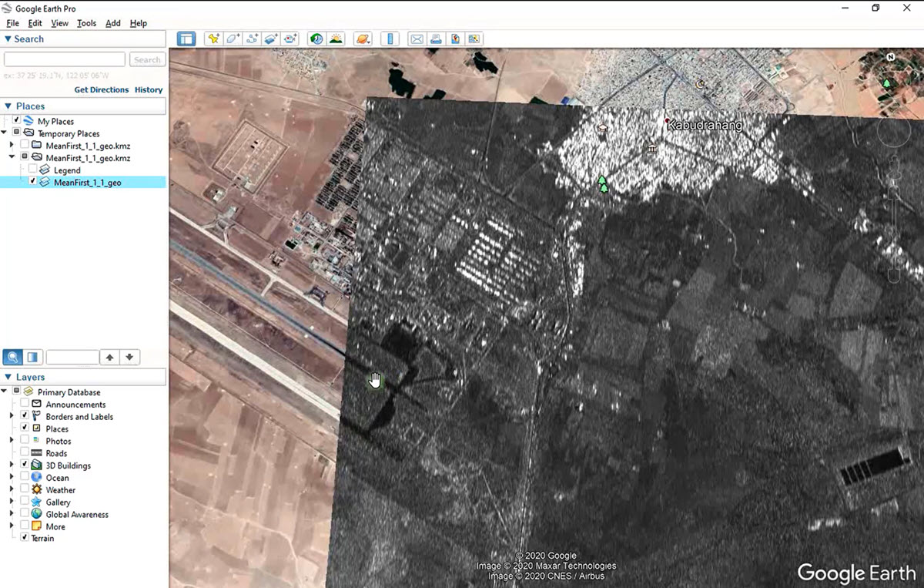Uncheck the 3D Buildings layer
This screenshot has height=588, width=924.
coord(25,465)
